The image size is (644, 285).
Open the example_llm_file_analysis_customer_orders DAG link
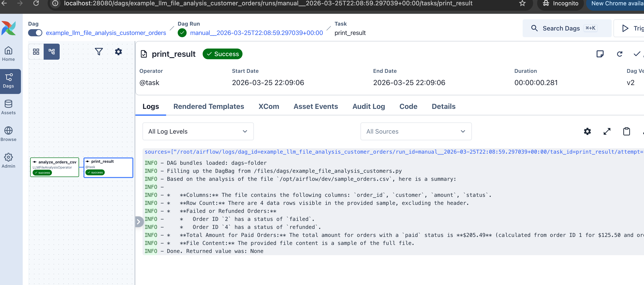tap(106, 33)
